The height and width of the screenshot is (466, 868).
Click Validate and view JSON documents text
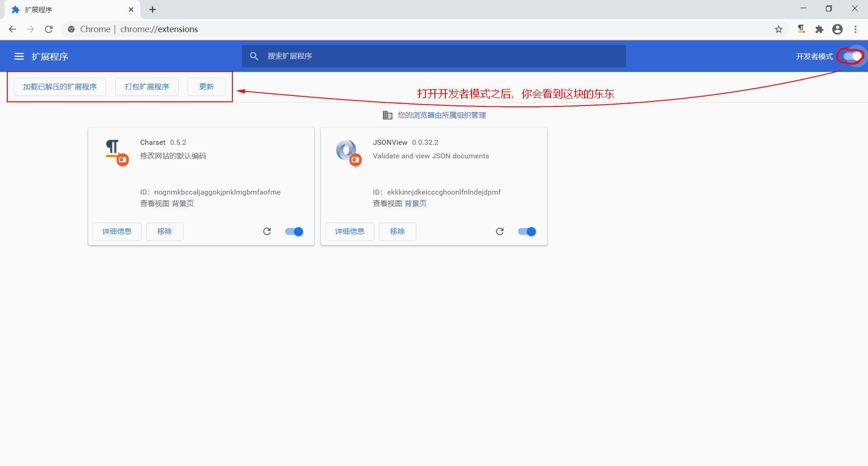point(431,156)
